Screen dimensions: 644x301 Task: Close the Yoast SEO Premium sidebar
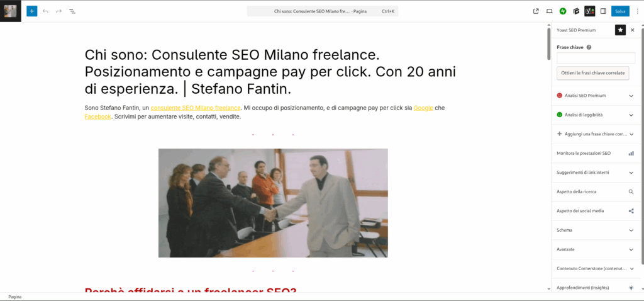coord(633,30)
